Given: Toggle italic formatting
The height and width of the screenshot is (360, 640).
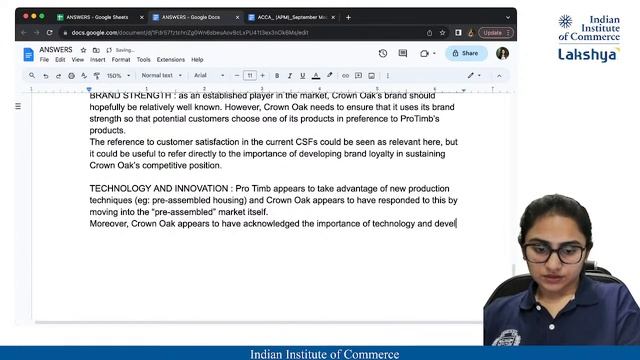Looking at the screenshot, I should pyautogui.click(x=290, y=76).
